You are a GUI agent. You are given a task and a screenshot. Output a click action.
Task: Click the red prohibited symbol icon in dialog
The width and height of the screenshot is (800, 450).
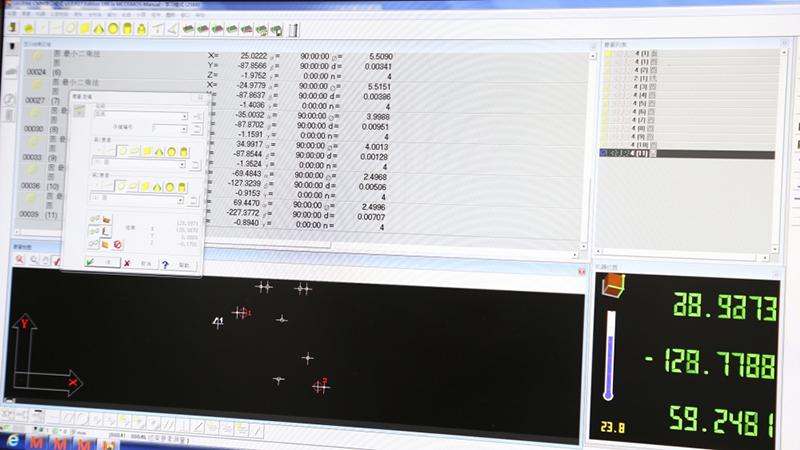point(117,243)
